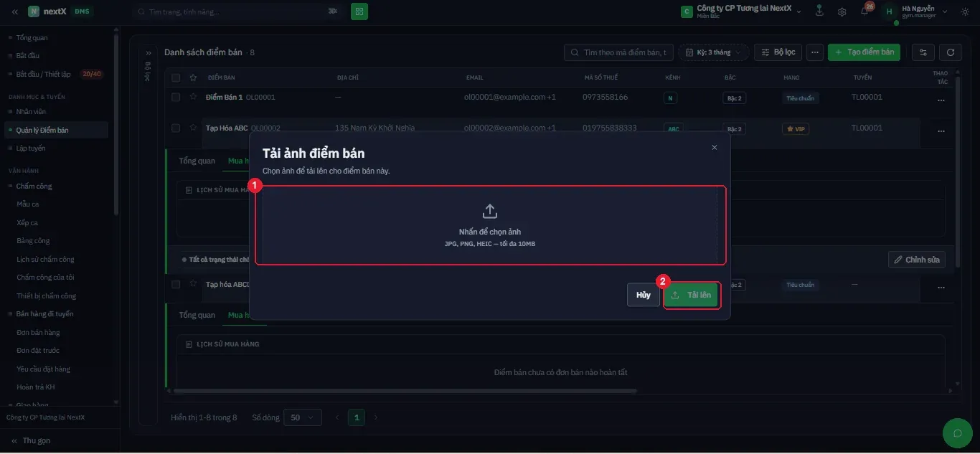Tick the checkbox for Tạp Hóa ABC OL00002 row
The image size is (980, 454).
[176, 128]
